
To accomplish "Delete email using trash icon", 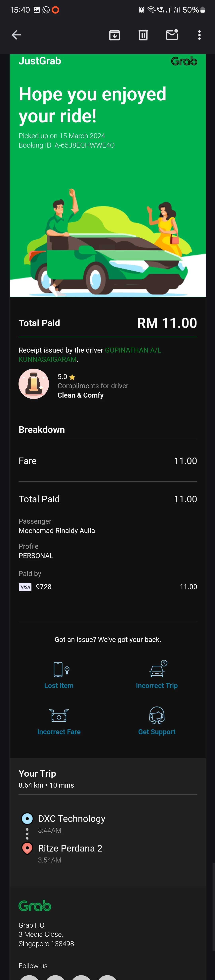I will click(143, 35).
